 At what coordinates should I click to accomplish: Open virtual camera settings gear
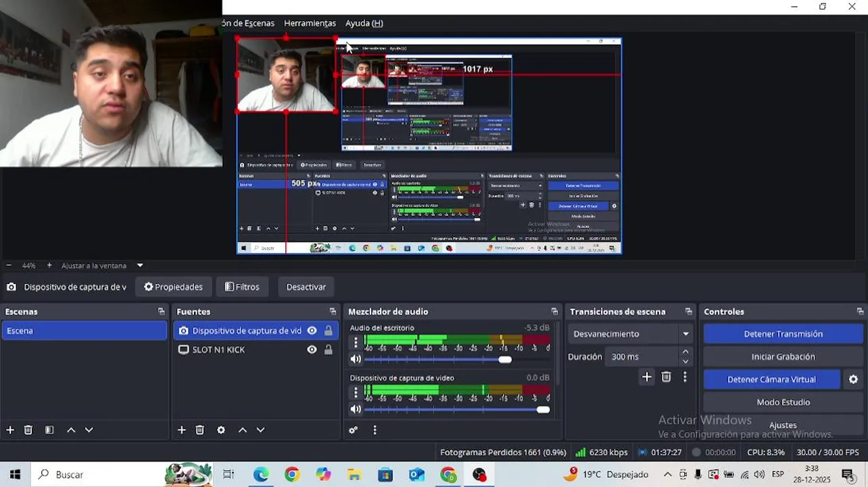coord(853,379)
